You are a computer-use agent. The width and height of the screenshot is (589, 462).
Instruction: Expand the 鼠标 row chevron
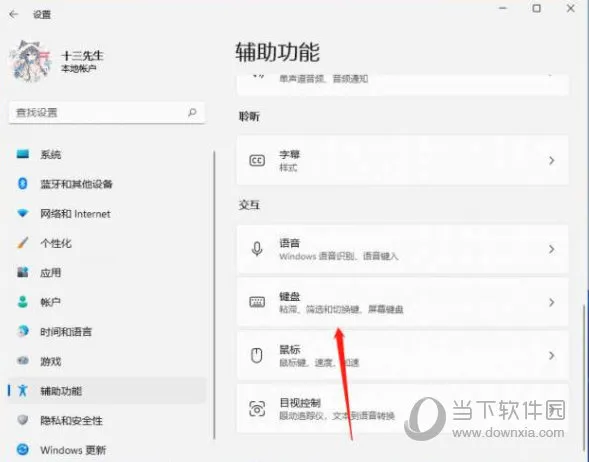point(551,355)
